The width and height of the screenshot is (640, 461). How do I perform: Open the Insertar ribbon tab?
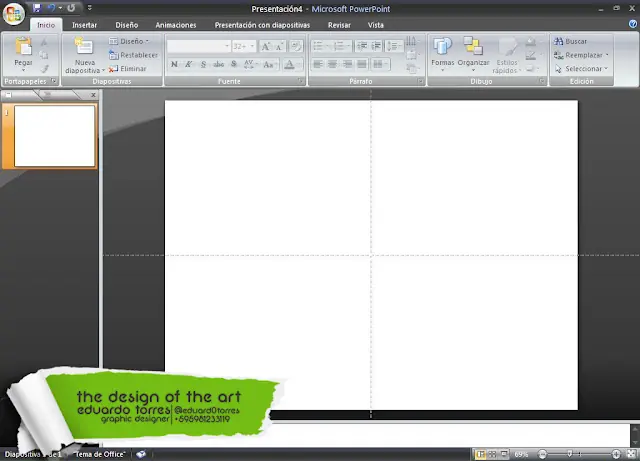coord(84,25)
